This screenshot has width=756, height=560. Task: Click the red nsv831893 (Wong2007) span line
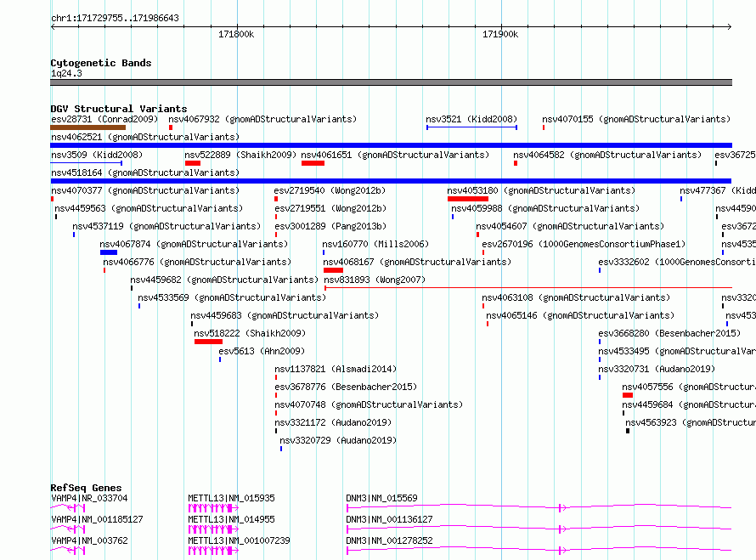click(528, 288)
